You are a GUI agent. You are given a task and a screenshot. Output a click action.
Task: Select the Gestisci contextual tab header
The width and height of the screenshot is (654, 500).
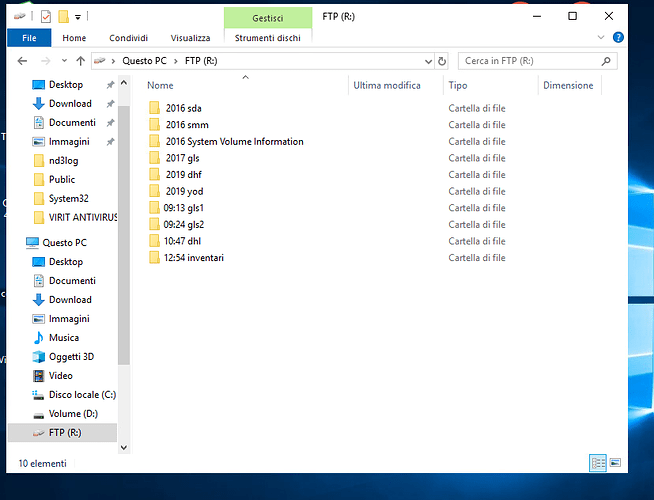[x=268, y=18]
